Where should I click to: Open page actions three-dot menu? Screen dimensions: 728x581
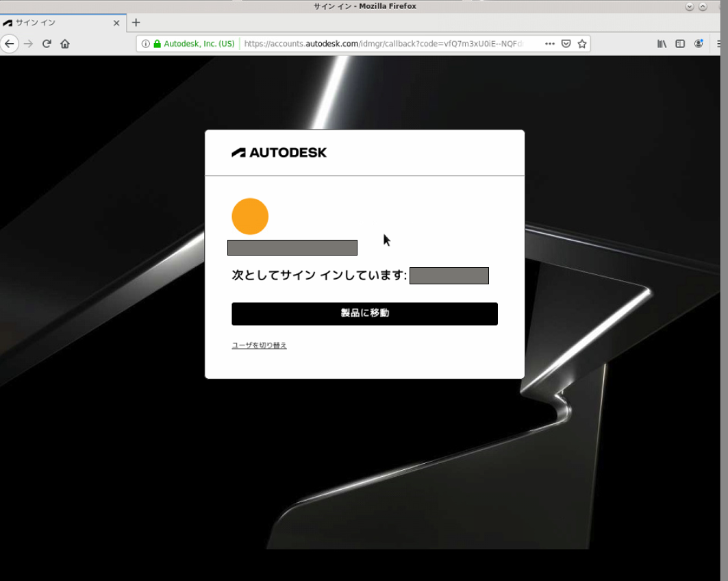point(550,44)
